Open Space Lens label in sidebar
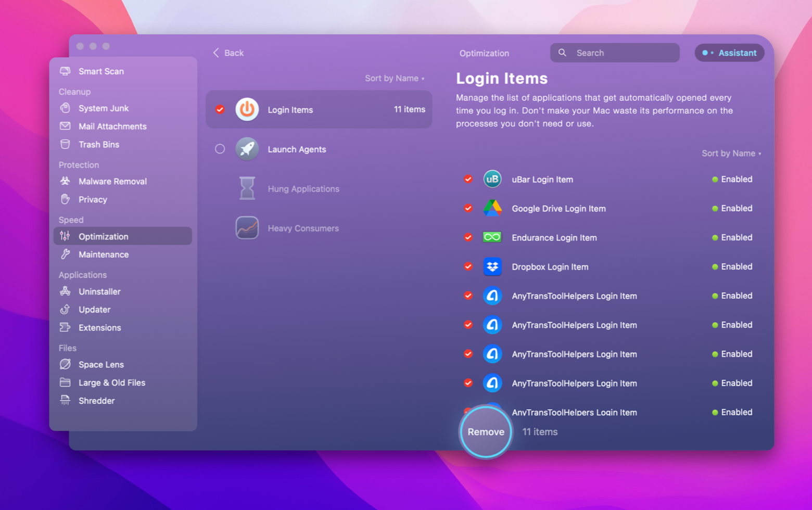The height and width of the screenshot is (510, 812). [x=101, y=364]
